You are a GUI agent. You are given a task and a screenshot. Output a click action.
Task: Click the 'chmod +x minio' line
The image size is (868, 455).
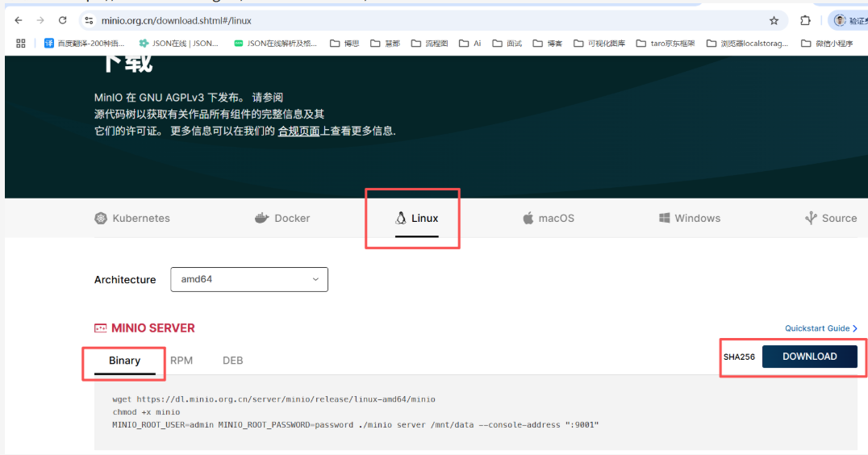point(146,411)
